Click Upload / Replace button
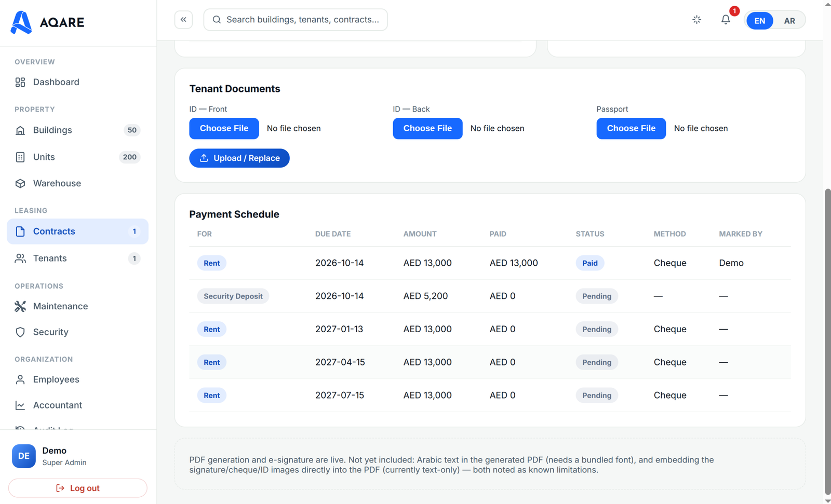Image resolution: width=831 pixels, height=504 pixels. click(239, 158)
